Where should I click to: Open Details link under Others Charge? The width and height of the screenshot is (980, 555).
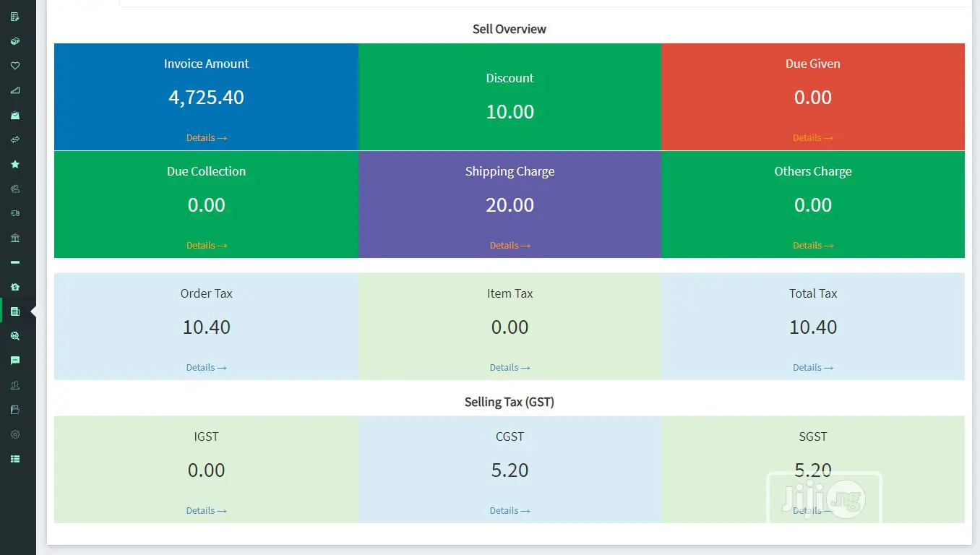813,245
